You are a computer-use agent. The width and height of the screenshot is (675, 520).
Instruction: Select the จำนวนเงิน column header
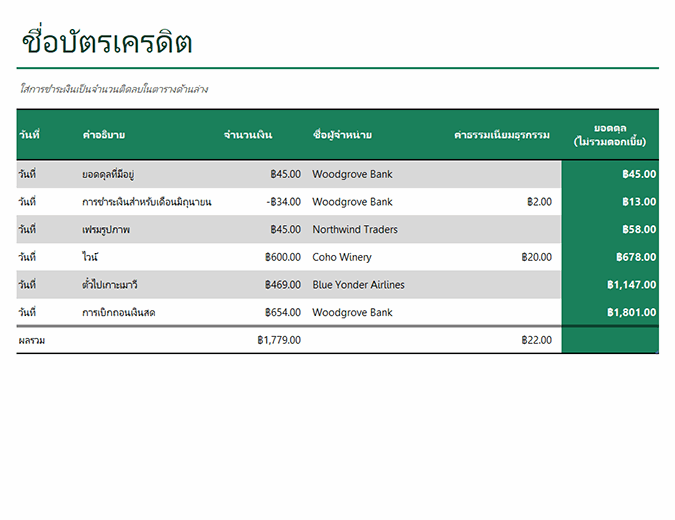(248, 135)
